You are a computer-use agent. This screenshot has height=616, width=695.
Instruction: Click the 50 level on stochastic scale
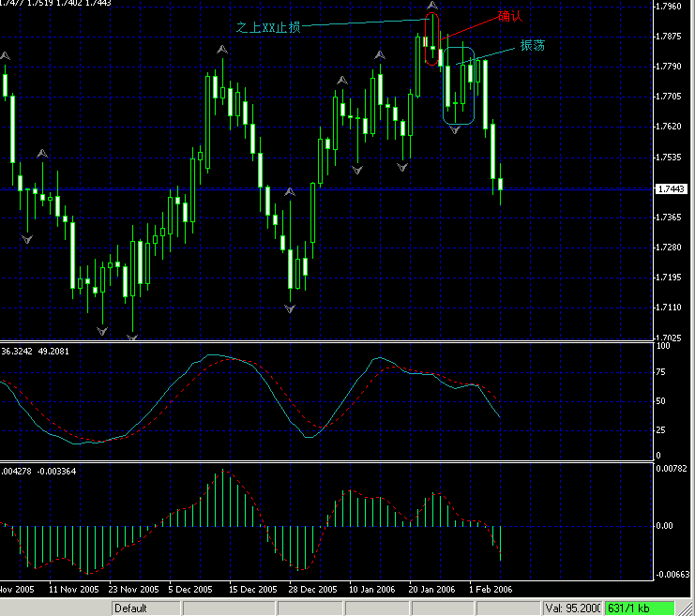[660, 401]
